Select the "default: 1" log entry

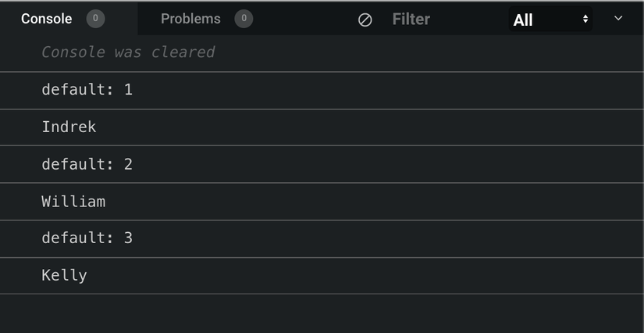[x=87, y=90]
